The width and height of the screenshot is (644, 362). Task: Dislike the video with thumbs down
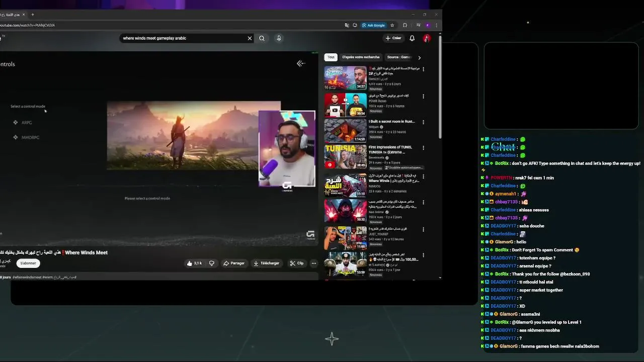pos(212,263)
